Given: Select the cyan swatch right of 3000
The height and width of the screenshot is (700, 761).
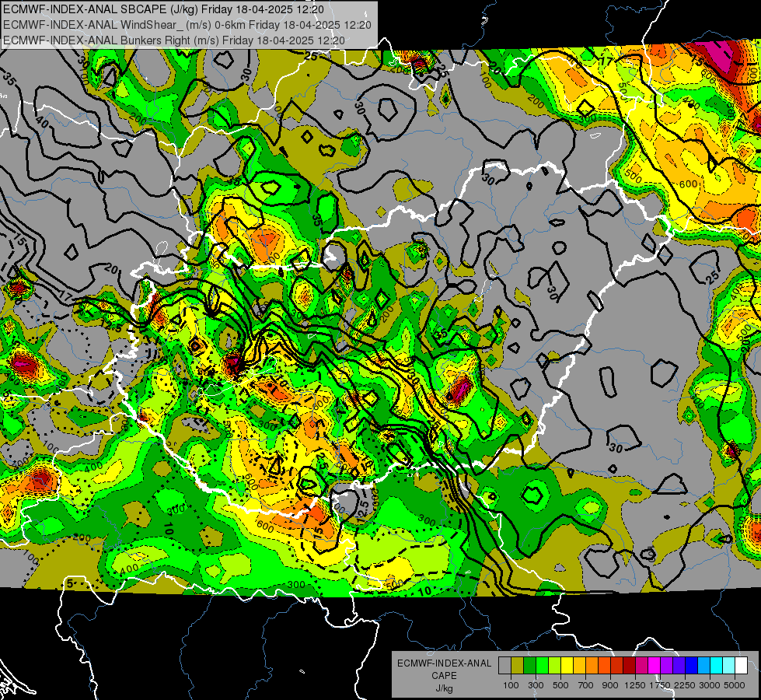Looking at the screenshot, I should point(717,666).
